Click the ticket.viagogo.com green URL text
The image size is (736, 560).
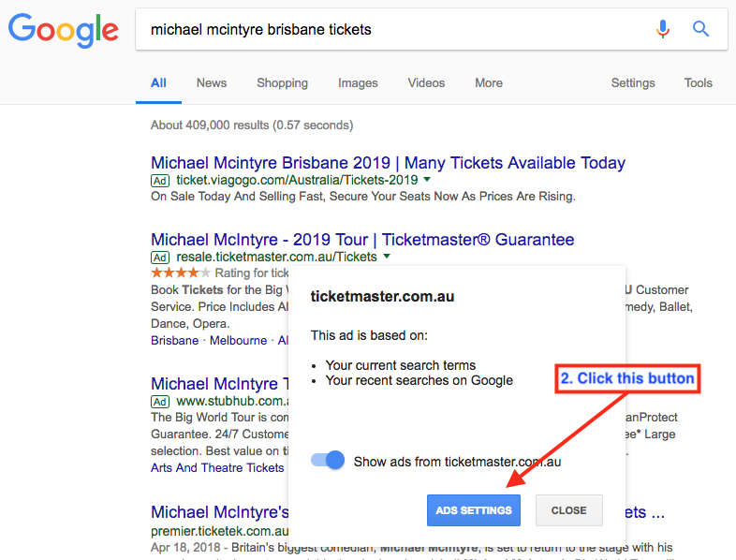[x=297, y=180]
